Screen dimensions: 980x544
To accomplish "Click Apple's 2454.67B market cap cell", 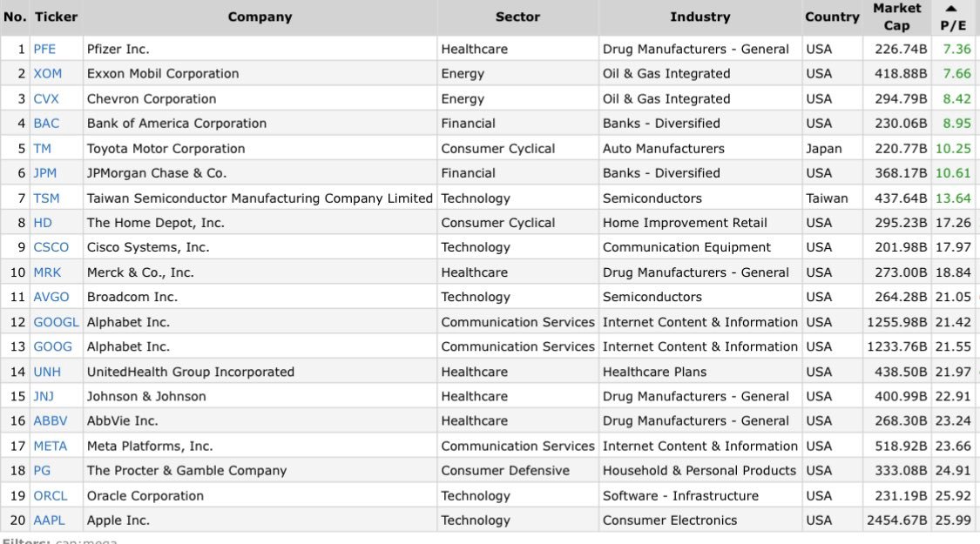I will [x=896, y=520].
